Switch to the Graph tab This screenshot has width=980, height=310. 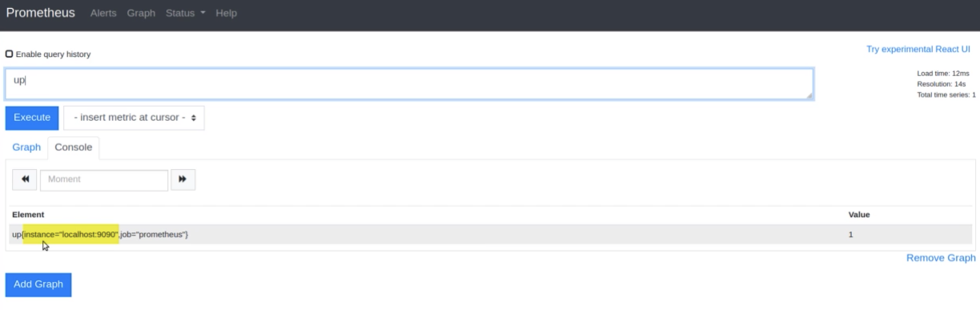tap(26, 147)
